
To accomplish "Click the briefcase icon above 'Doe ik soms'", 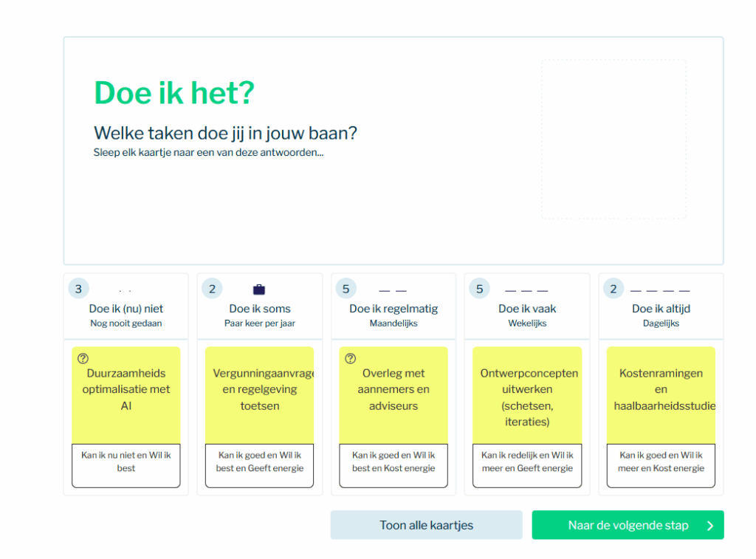I will click(259, 289).
